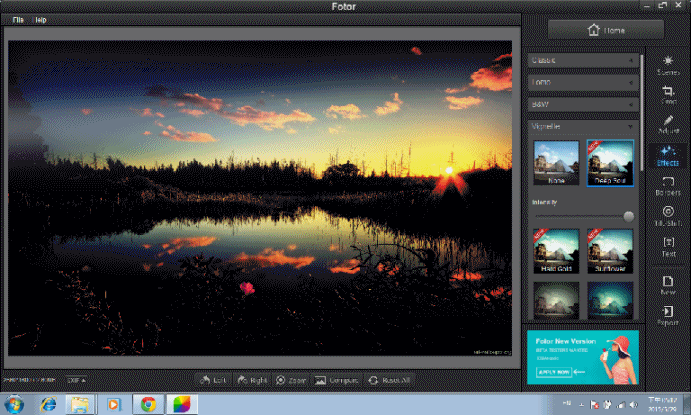
Task: Click Apply Now on the Fotor New Version banner
Action: [554, 372]
